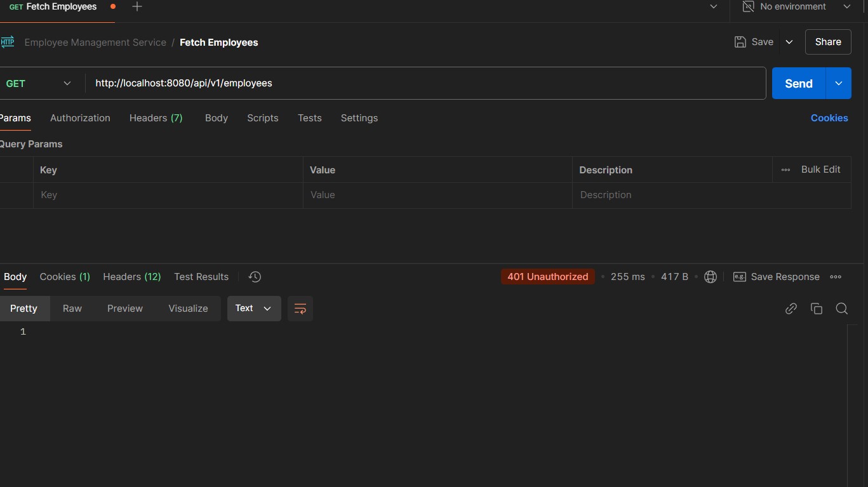Select the Visualize view mode
The width and height of the screenshot is (868, 487).
click(x=188, y=309)
